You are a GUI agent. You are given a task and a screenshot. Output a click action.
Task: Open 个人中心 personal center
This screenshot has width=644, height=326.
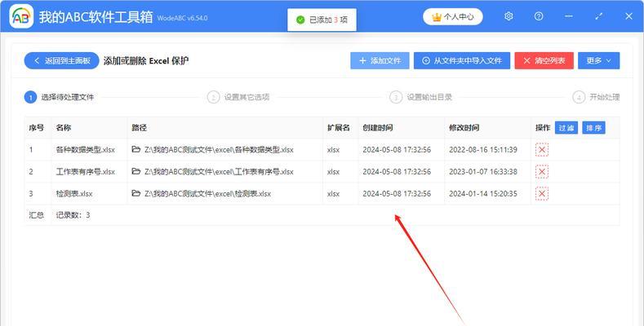coord(453,17)
